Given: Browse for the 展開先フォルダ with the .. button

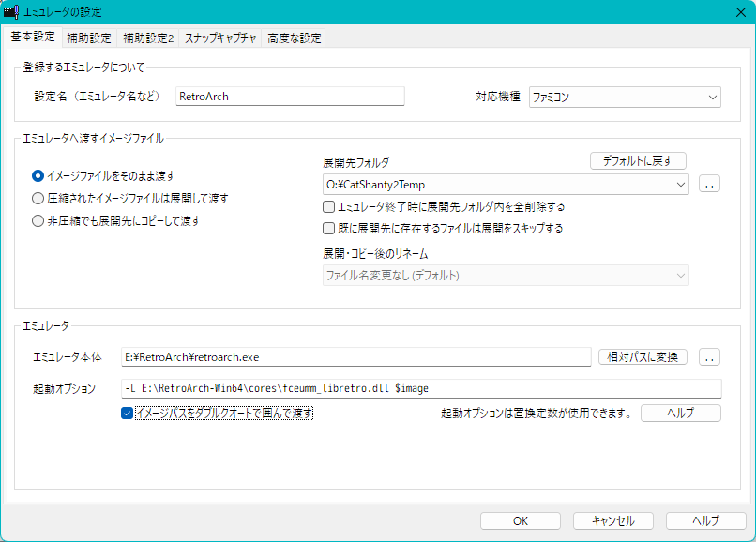Looking at the screenshot, I should 709,184.
